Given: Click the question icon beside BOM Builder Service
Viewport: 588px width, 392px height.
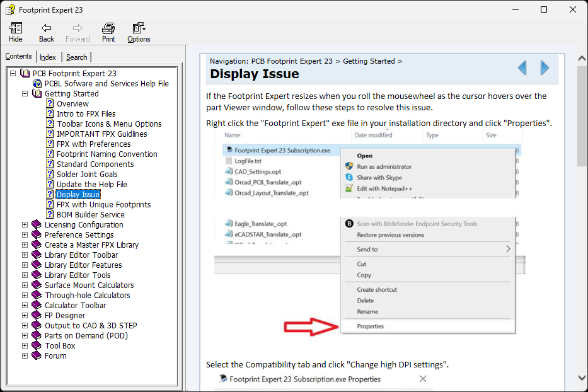Looking at the screenshot, I should [x=50, y=214].
